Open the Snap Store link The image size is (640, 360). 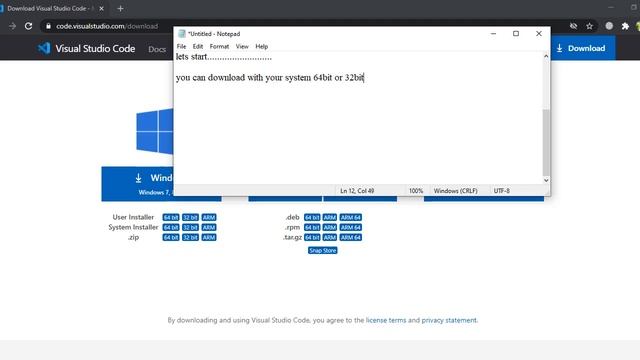(322, 250)
